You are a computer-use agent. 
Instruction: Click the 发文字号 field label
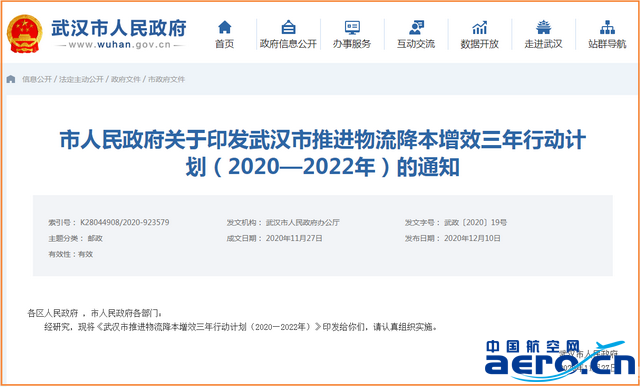[x=422, y=223]
